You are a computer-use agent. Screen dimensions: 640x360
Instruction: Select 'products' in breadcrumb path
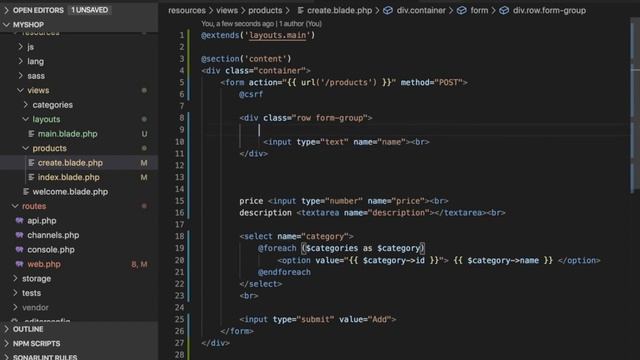[265, 11]
